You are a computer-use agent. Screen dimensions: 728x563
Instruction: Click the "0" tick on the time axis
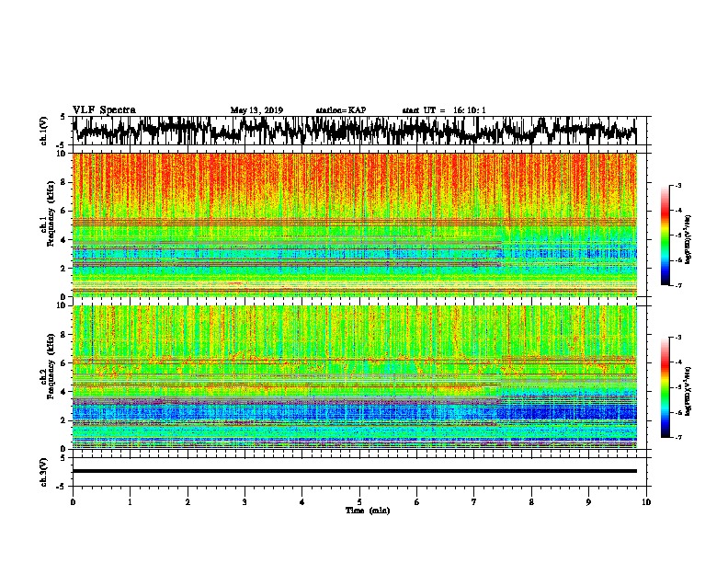73,502
